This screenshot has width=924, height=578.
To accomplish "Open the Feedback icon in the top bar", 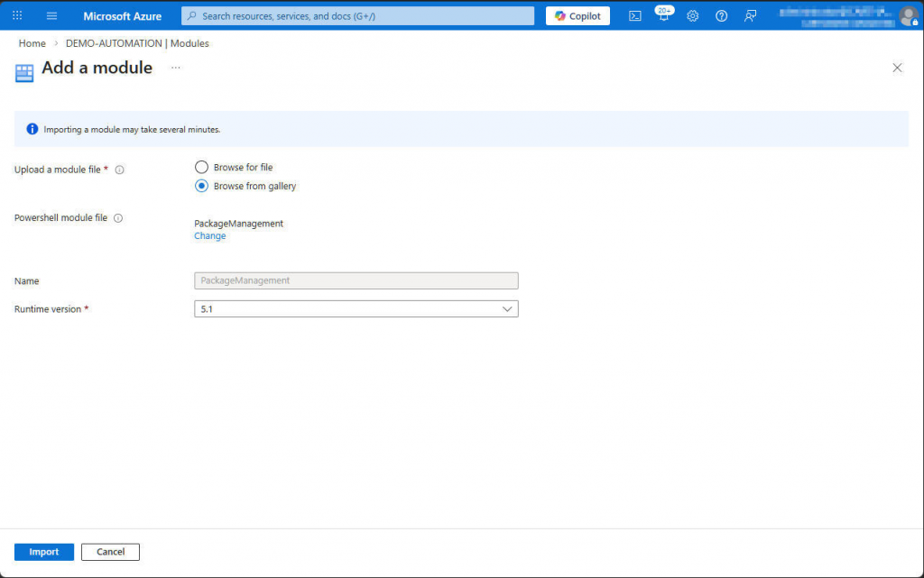I will coord(749,15).
